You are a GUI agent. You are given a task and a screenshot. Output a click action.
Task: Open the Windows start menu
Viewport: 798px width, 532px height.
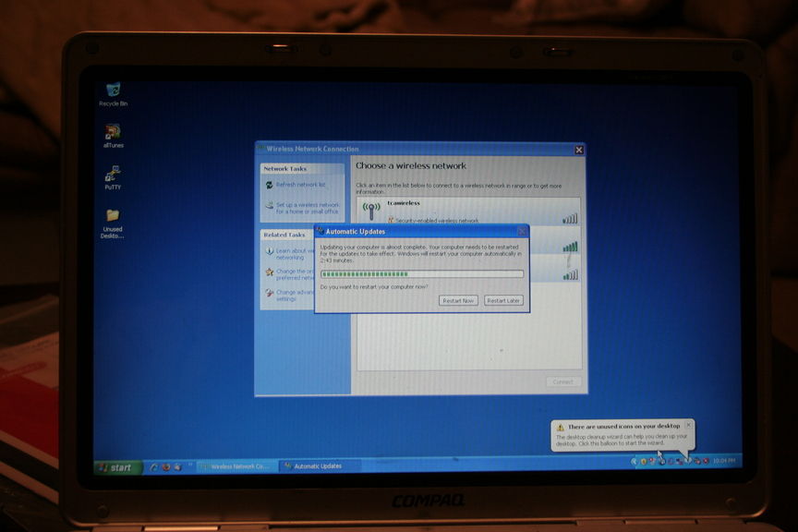tap(116, 467)
